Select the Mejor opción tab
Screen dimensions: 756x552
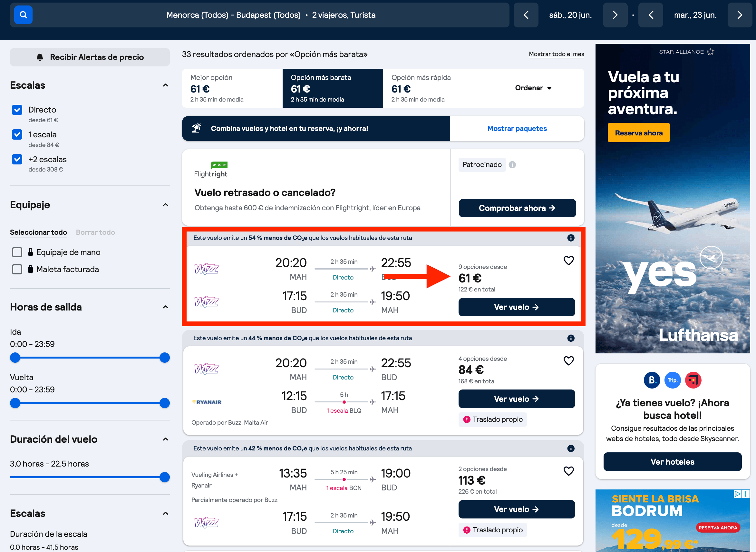tap(232, 88)
